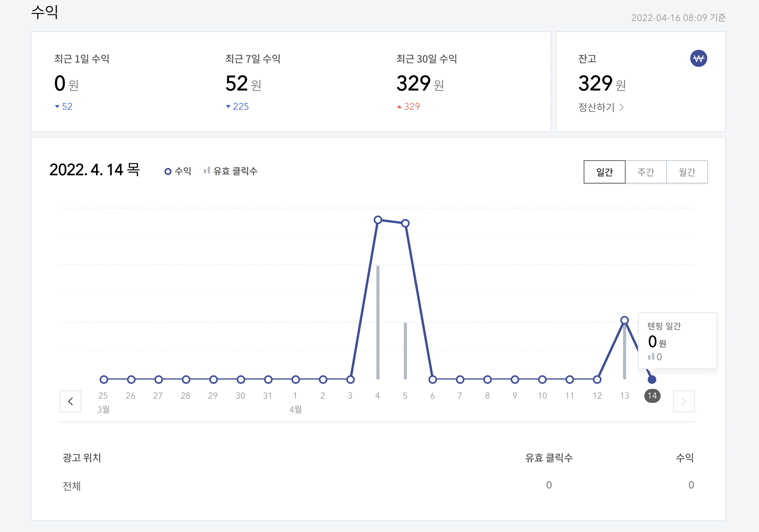Click the 최근 30일 수익 increase indicator
Viewport: 759px width, 532px height.
[x=408, y=107]
